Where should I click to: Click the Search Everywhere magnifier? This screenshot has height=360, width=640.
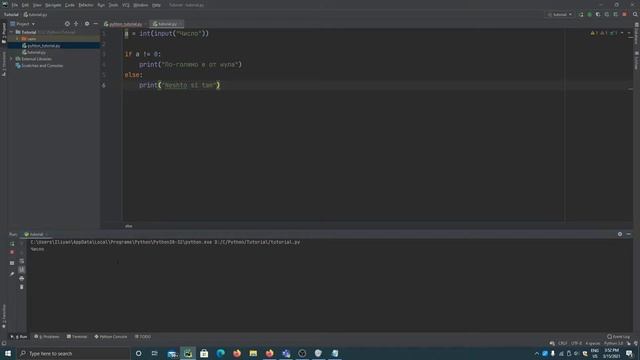coord(635,15)
